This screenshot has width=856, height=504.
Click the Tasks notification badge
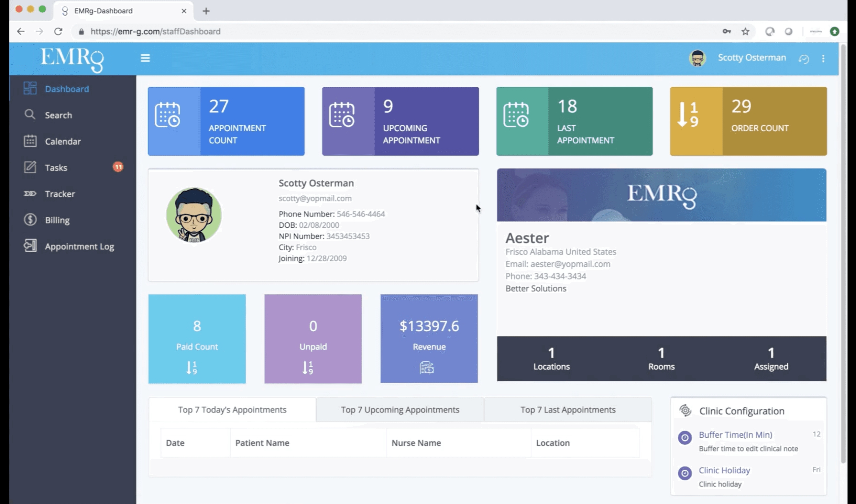(118, 167)
